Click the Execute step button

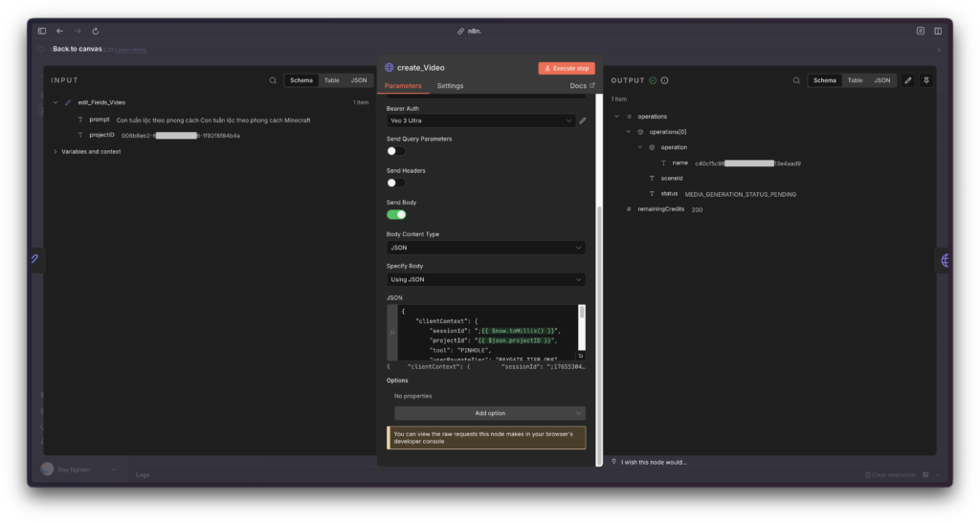coord(567,68)
